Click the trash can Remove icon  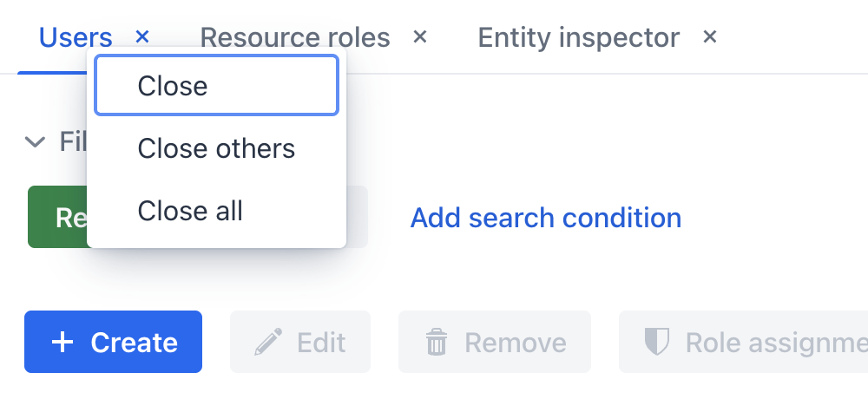pos(436,343)
